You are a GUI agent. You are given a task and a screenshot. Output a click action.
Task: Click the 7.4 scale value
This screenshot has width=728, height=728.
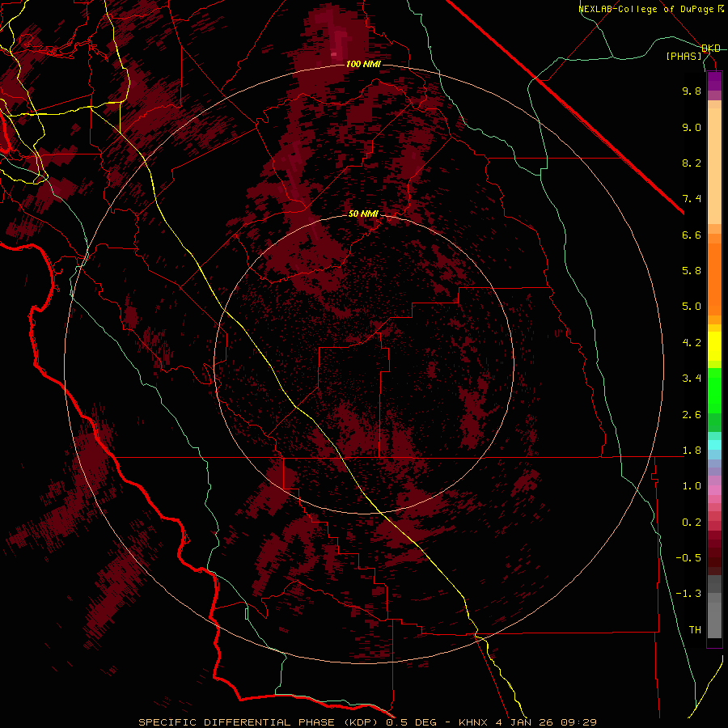(692, 199)
